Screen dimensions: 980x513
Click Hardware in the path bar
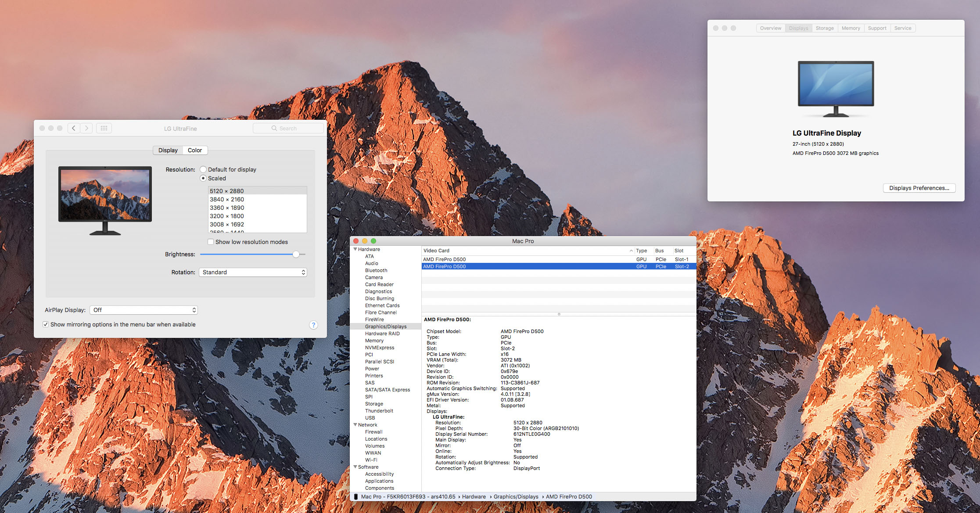[474, 497]
